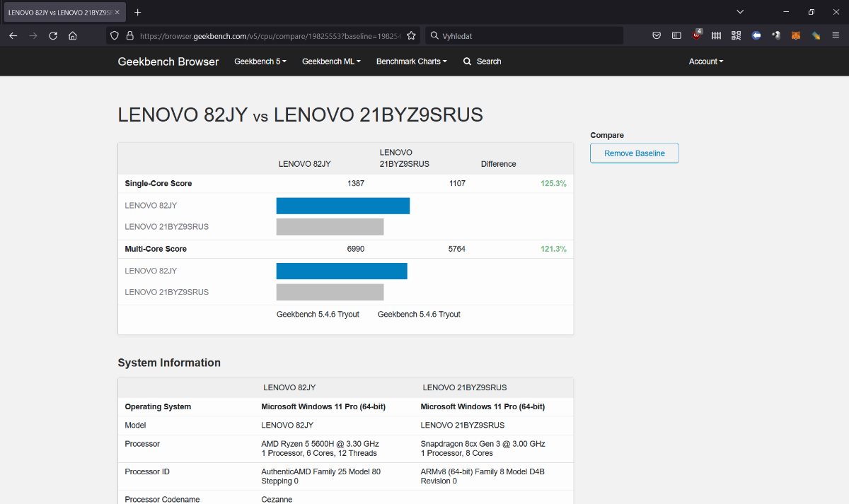Select the LENOVO 82JY comparison tab
The width and height of the screenshot is (849, 504).
coord(59,13)
